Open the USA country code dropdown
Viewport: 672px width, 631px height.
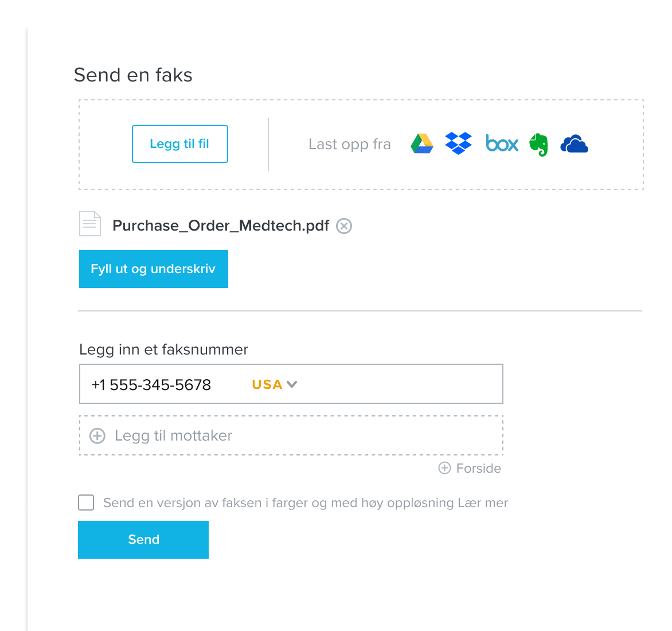pyautogui.click(x=274, y=384)
